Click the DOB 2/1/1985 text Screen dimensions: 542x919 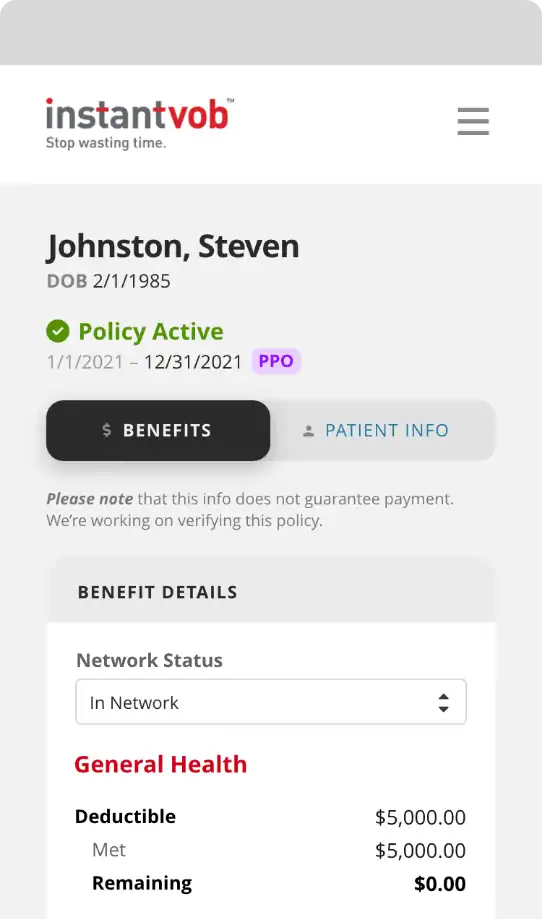(x=108, y=281)
